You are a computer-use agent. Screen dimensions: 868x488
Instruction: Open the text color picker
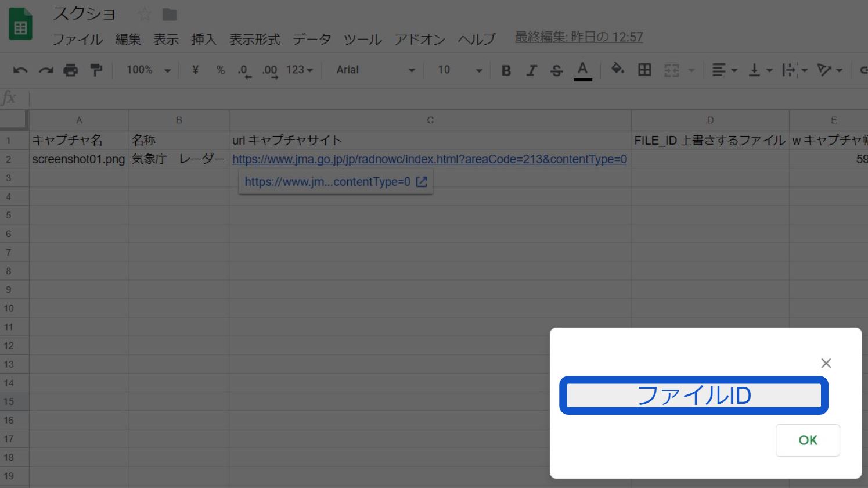[582, 70]
